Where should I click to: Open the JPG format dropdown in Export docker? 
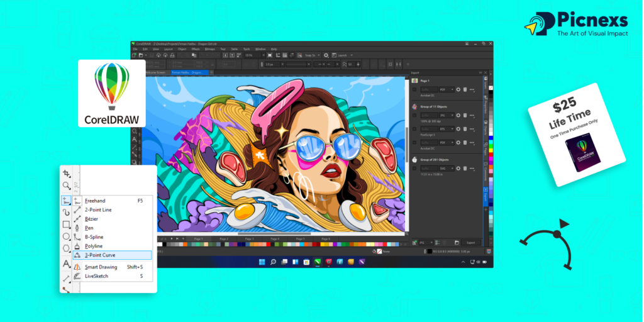point(447,116)
